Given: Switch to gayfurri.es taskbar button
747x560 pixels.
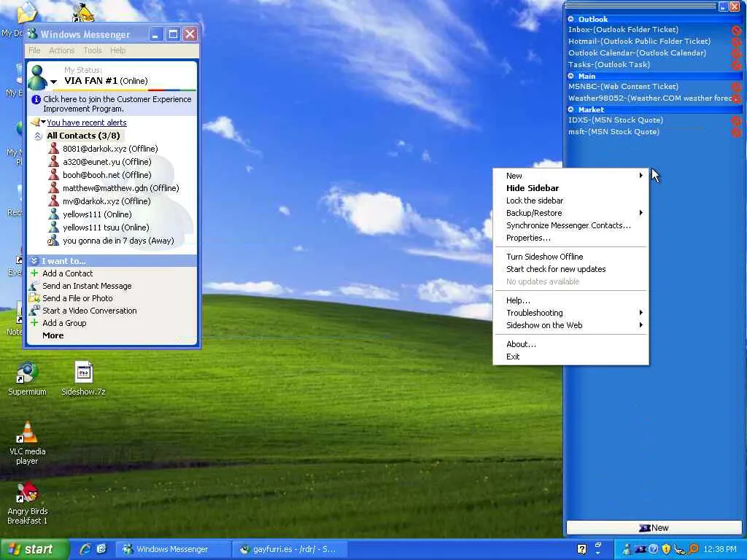Looking at the screenshot, I should click(289, 549).
